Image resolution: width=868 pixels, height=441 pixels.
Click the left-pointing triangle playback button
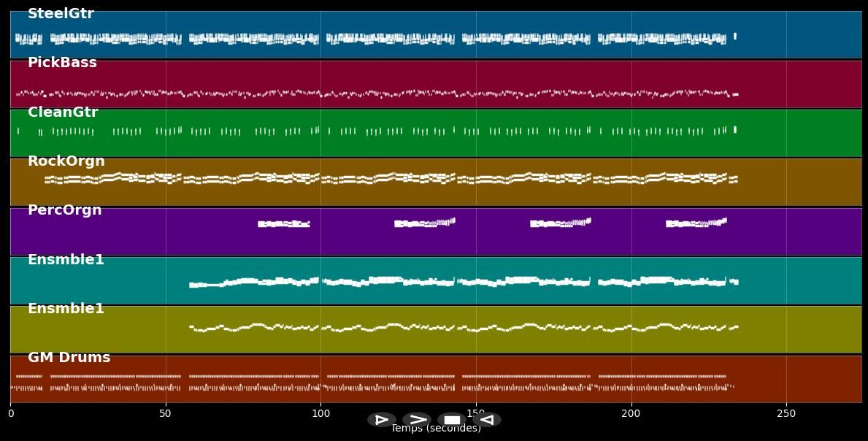click(487, 420)
